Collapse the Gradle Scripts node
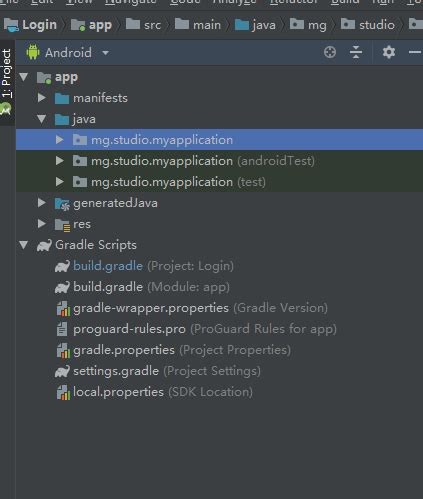The width and height of the screenshot is (423, 499). [24, 245]
